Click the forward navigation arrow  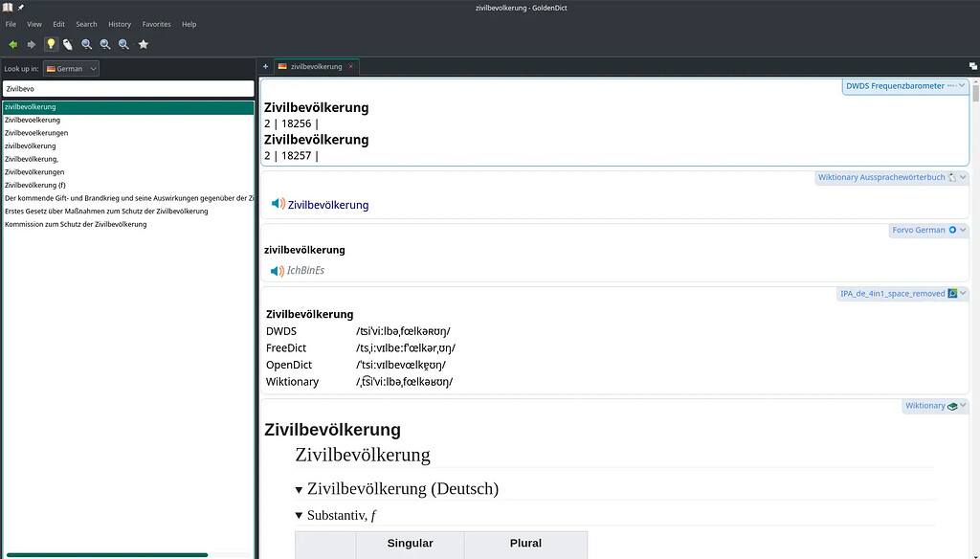31,44
